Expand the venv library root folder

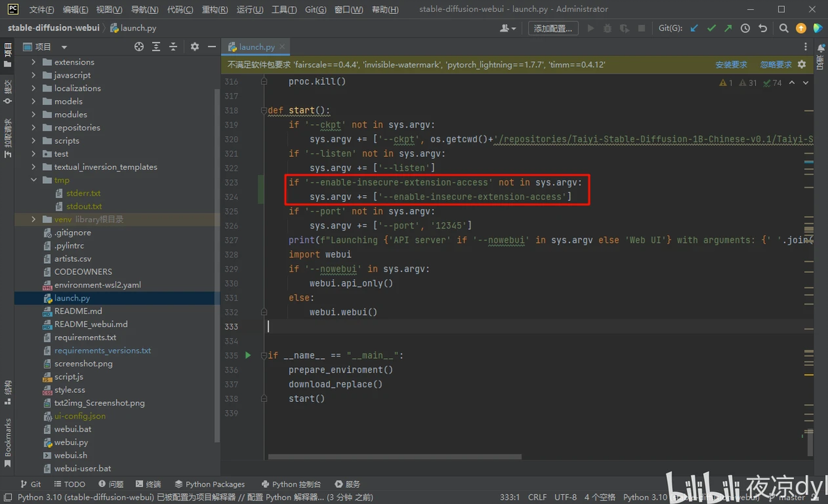[34, 219]
